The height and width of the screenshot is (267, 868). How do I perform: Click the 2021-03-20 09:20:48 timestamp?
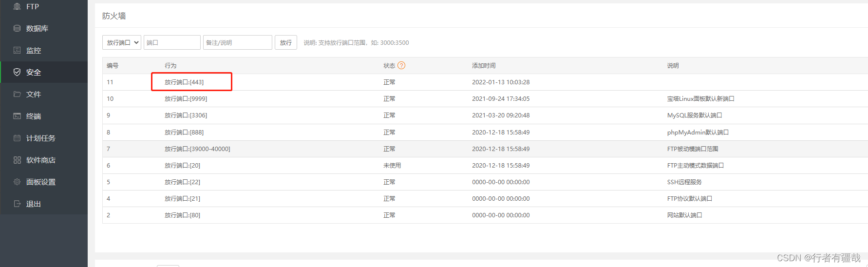(501, 115)
